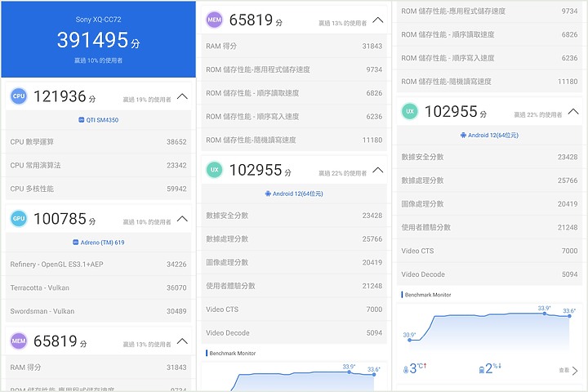Collapse the GPU 100785 score section
588x392 pixels.
(x=182, y=218)
